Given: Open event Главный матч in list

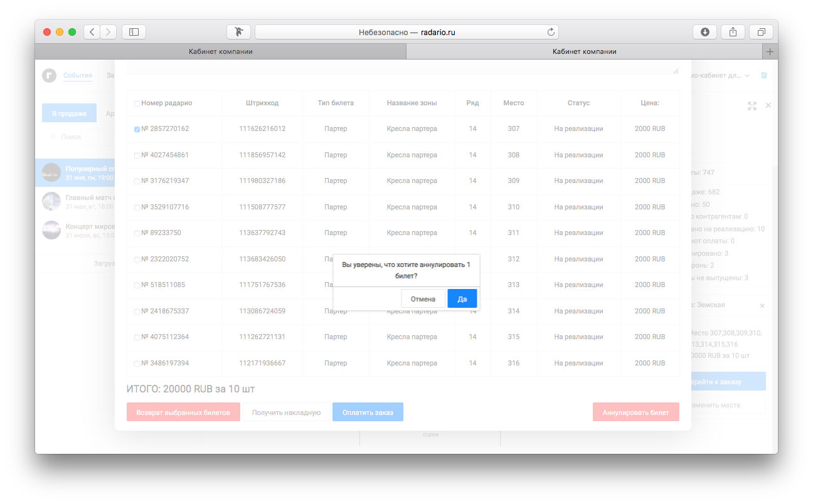Looking at the screenshot, I should coord(75,201).
